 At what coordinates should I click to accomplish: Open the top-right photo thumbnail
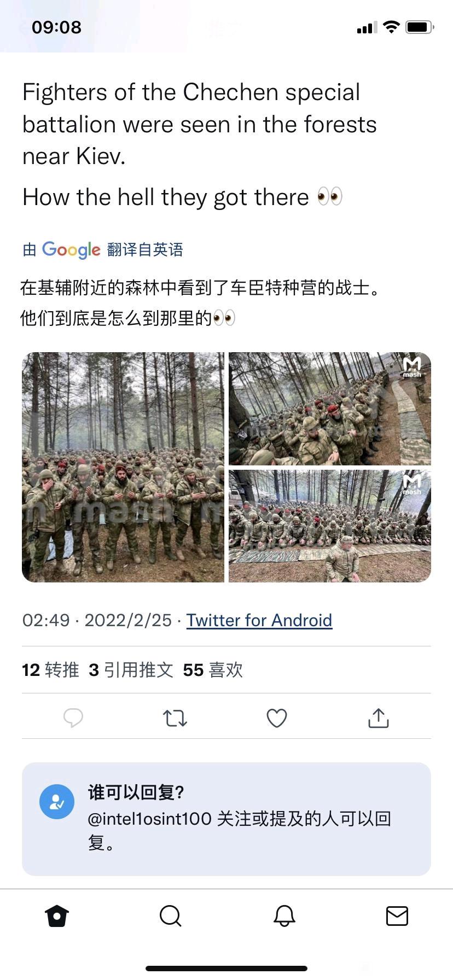click(330, 409)
